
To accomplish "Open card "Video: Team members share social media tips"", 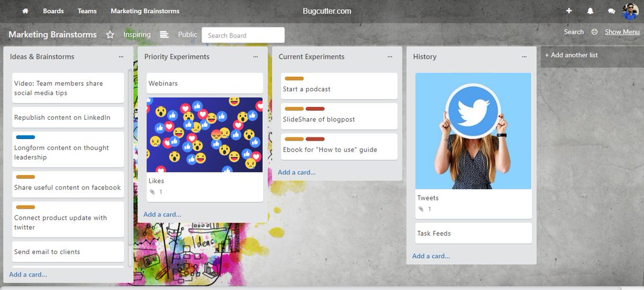I will click(68, 88).
